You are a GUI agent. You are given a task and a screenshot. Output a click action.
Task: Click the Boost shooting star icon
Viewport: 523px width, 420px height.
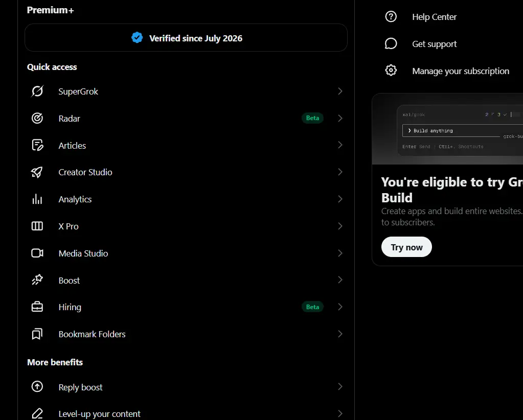click(x=37, y=280)
